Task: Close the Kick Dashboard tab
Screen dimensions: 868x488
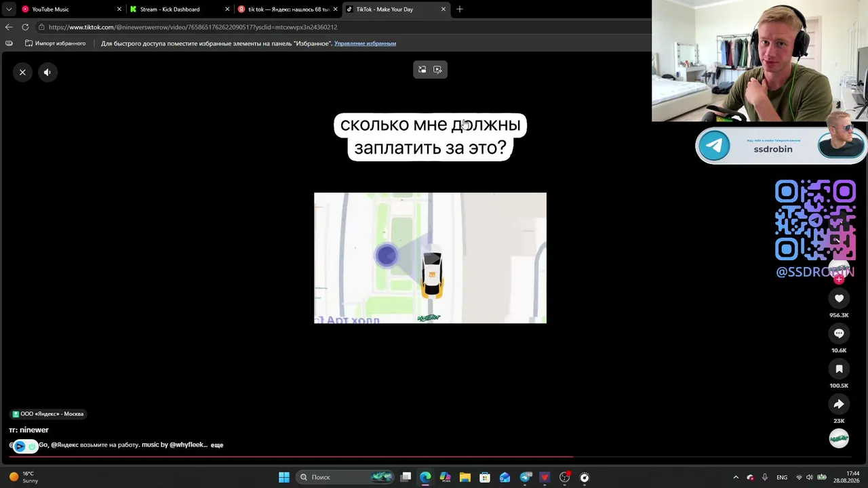Action: tap(227, 9)
